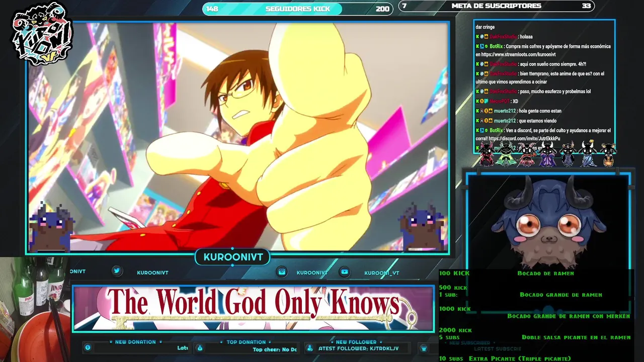Open the streamloots.com/kuroonivt link in chat
This screenshot has width=644, height=362.
point(518,54)
